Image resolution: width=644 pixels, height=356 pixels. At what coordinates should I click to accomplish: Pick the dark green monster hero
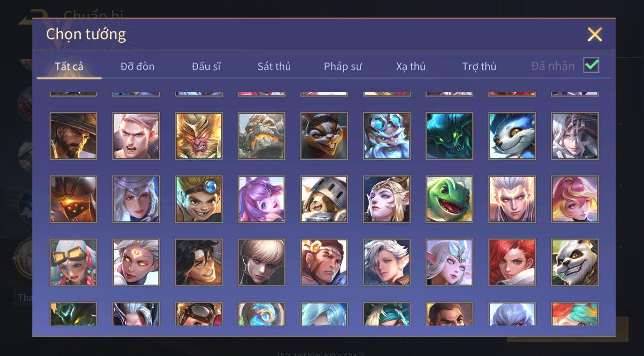click(449, 136)
